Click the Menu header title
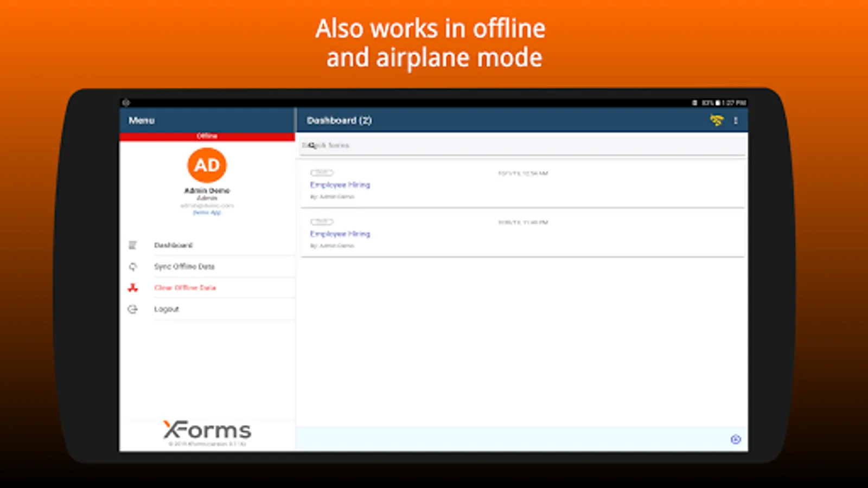The image size is (868, 488). click(x=142, y=120)
